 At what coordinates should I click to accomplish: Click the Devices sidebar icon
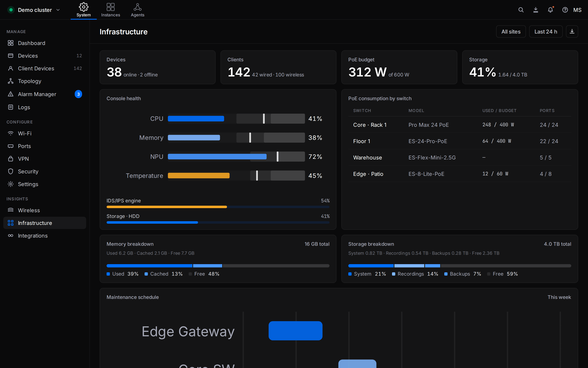coord(10,56)
